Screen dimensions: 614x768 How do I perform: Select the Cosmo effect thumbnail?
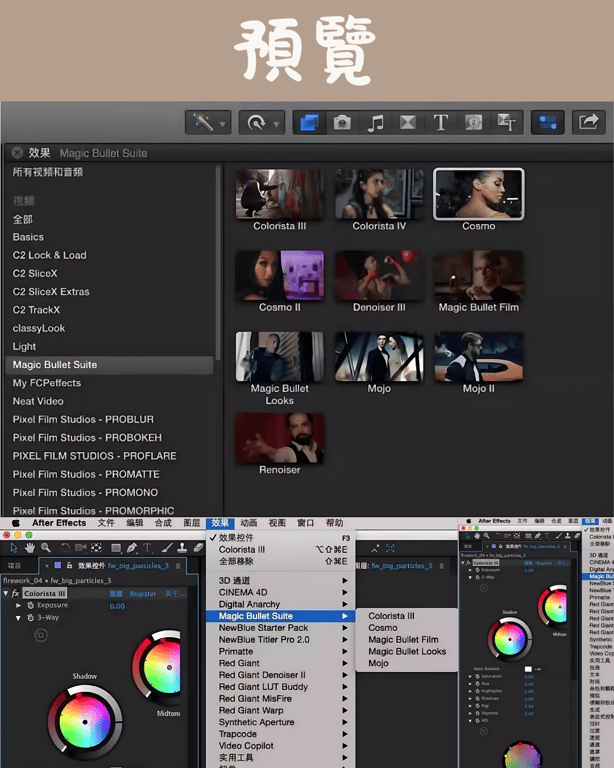pos(478,194)
